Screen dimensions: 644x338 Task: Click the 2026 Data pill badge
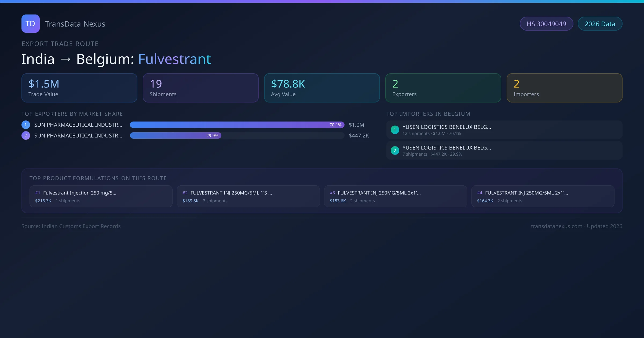pyautogui.click(x=600, y=24)
